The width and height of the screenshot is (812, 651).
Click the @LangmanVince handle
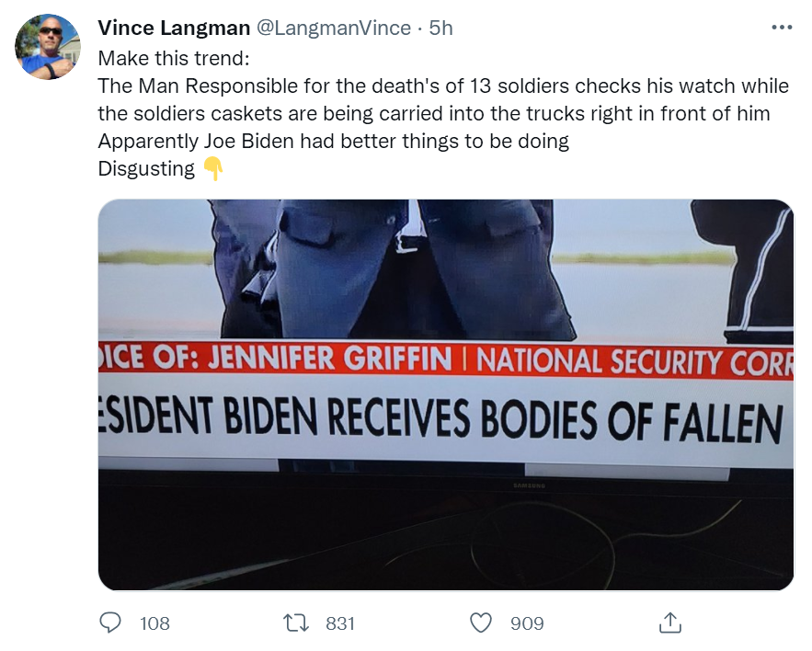click(332, 28)
